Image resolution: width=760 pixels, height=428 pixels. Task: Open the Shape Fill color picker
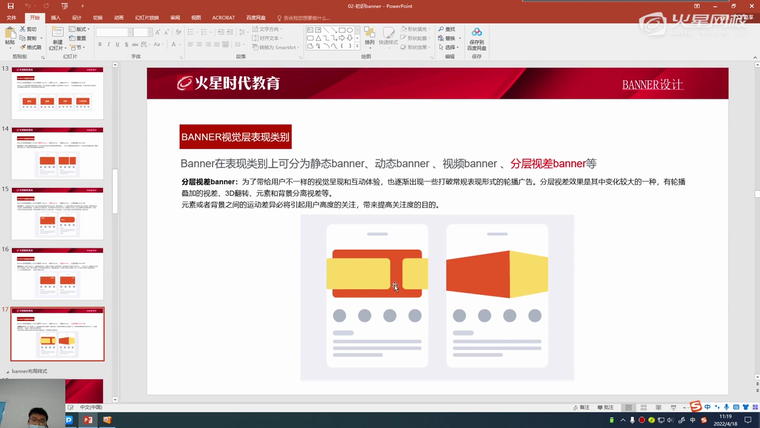pyautogui.click(x=416, y=29)
